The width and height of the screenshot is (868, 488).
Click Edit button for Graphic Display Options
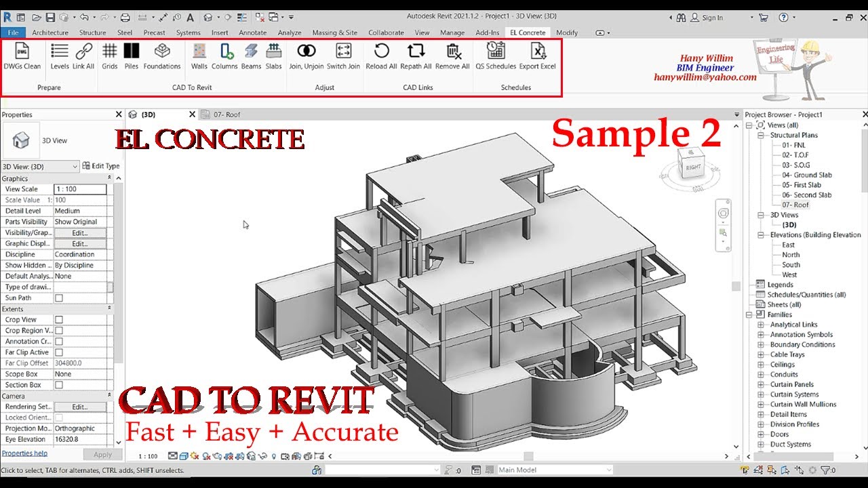[x=80, y=243]
